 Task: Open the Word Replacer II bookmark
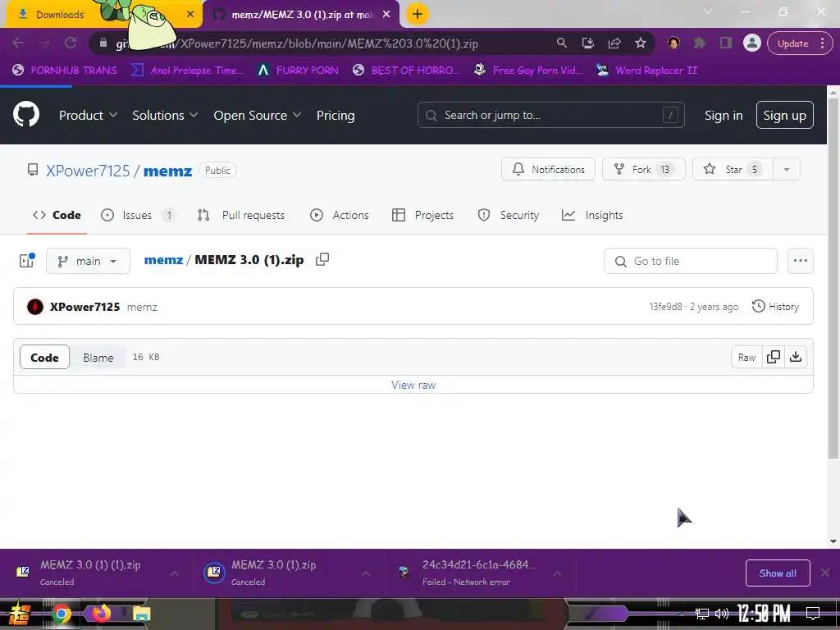point(646,71)
